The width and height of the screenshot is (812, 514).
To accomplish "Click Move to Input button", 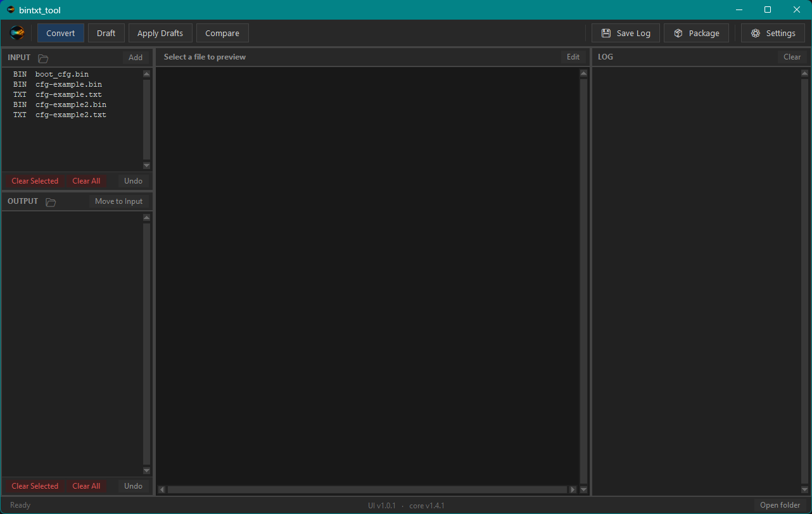I will pyautogui.click(x=119, y=201).
